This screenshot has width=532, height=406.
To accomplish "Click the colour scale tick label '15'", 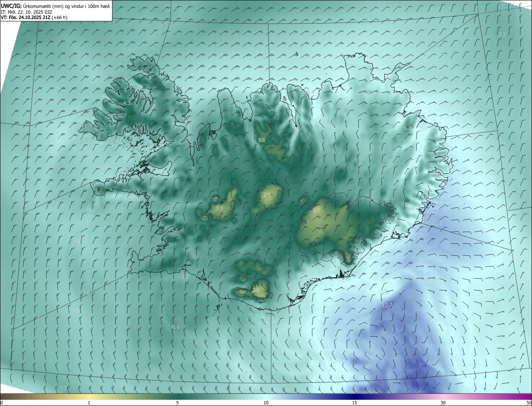I will (x=355, y=403).
